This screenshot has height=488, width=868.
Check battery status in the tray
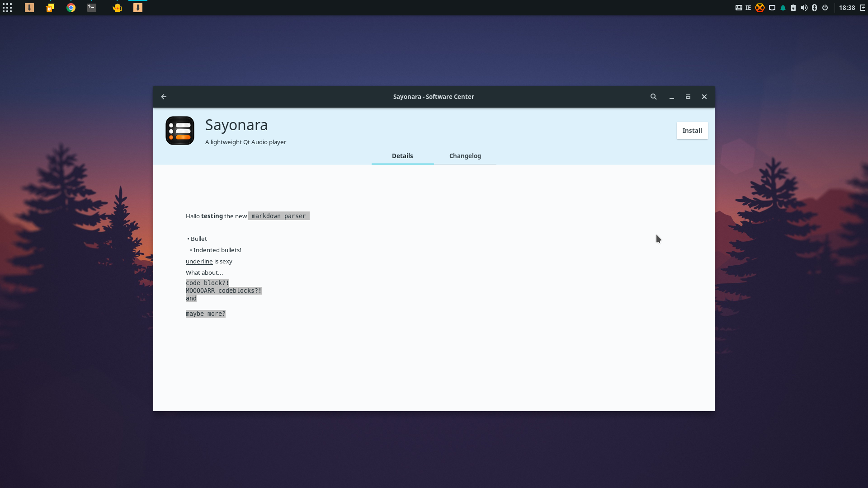coord(793,8)
